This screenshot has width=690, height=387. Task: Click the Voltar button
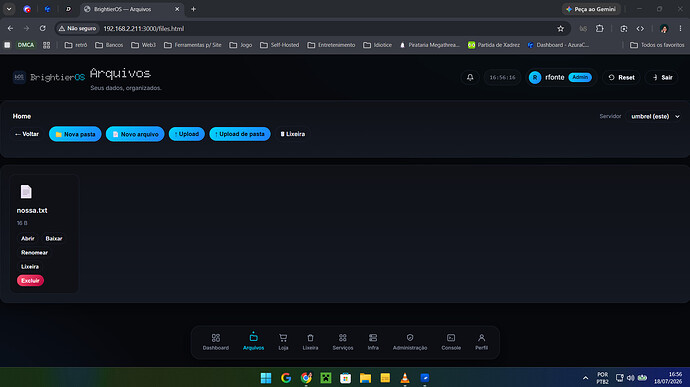coord(27,134)
